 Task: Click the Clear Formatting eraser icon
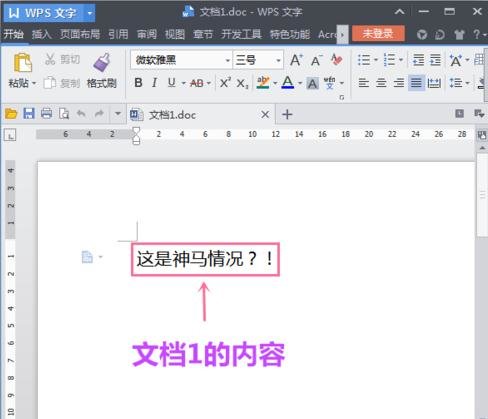(x=337, y=60)
